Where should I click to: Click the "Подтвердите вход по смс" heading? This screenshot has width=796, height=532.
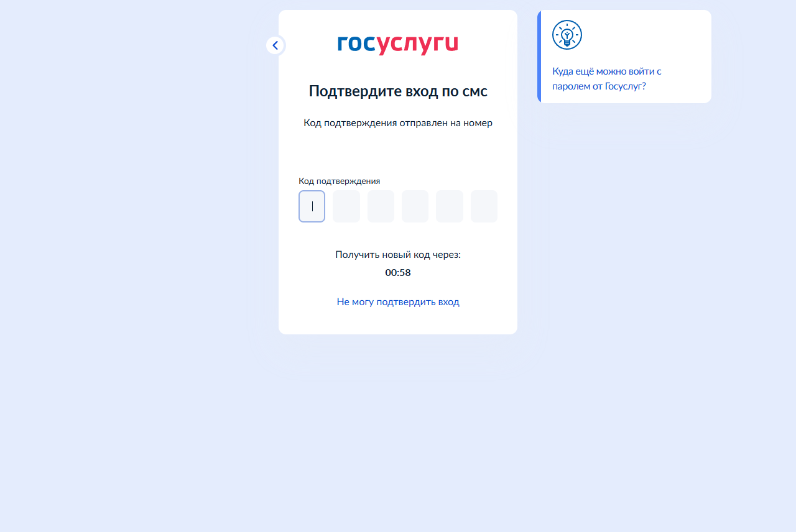coord(398,91)
